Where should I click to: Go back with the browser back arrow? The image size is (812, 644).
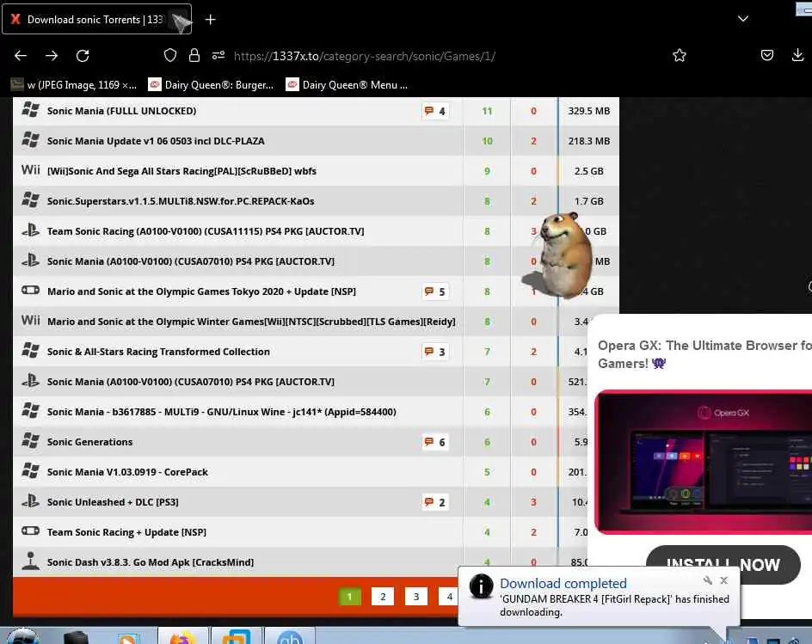pos(21,55)
